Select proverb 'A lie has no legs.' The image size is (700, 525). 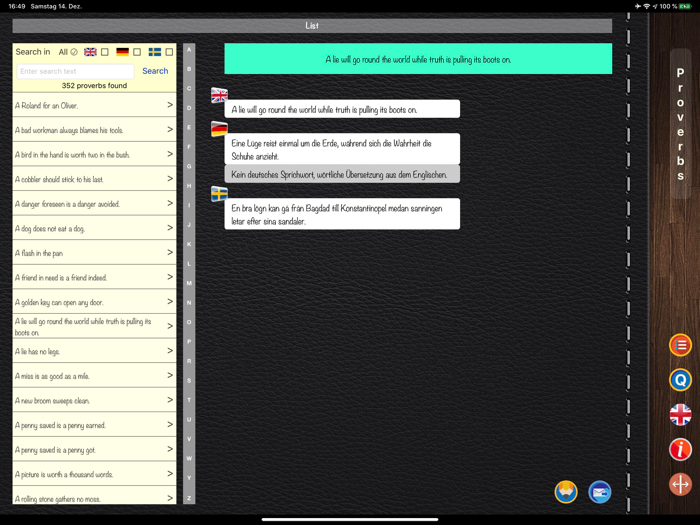point(94,351)
